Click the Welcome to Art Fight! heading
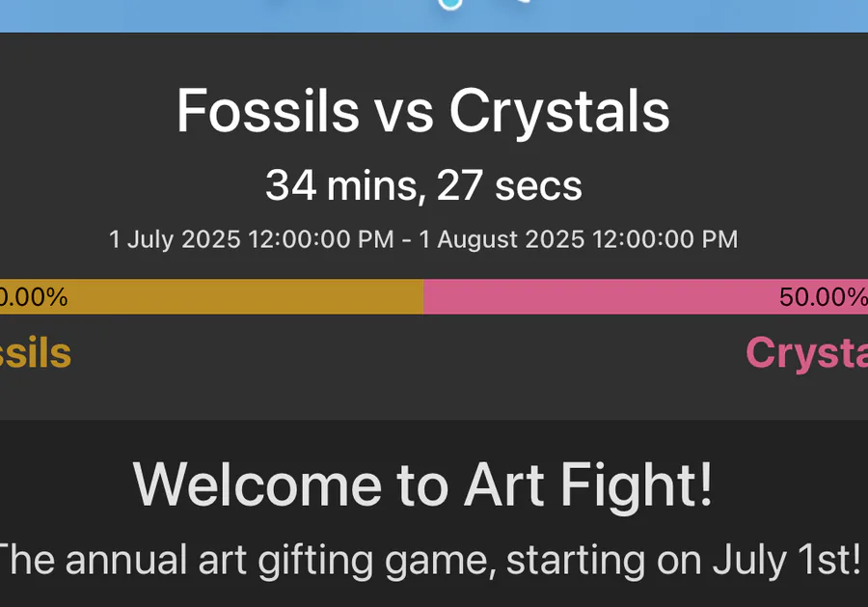Screen dimensions: 868x607 422,485
